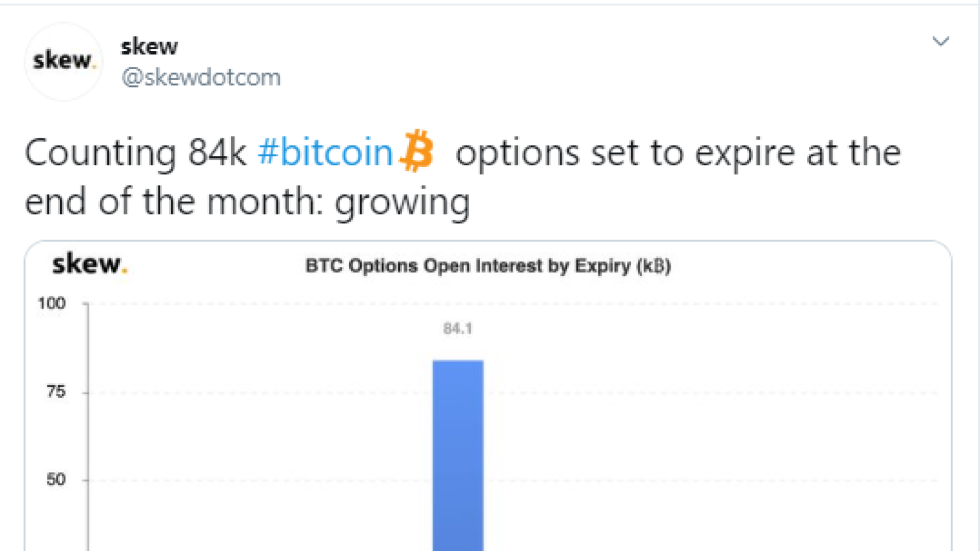Open the chart image thumbnail

[x=488, y=396]
